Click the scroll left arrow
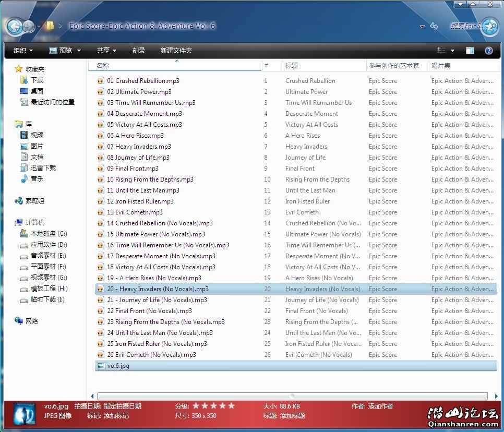This screenshot has height=432, width=504. (x=92, y=396)
